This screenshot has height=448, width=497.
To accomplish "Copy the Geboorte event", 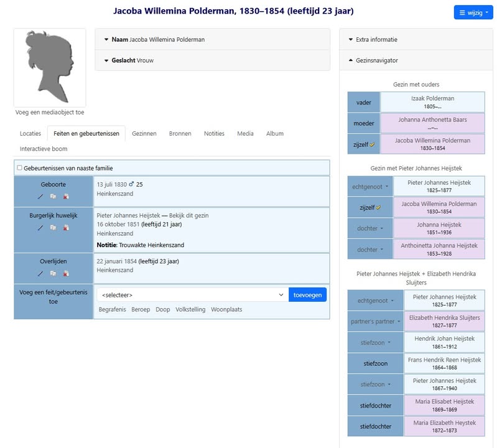I will click(53, 197).
